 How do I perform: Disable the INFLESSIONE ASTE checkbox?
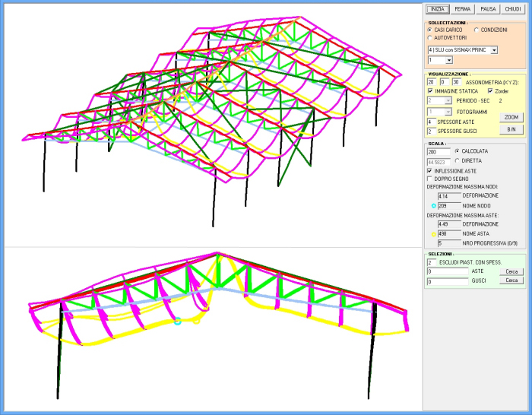[x=431, y=171]
